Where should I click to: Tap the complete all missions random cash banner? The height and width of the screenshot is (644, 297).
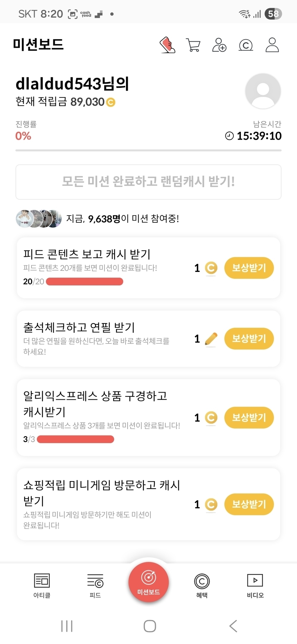pyautogui.click(x=148, y=182)
